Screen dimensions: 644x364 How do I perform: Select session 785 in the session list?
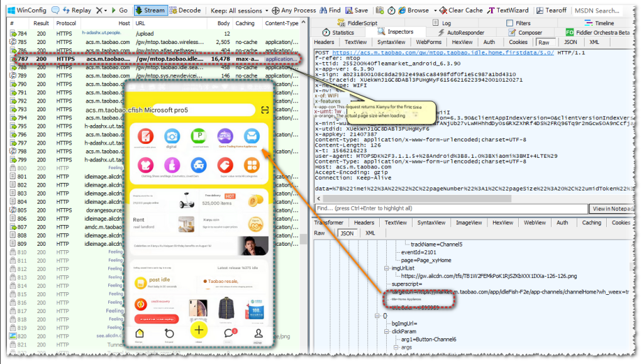coord(155,42)
